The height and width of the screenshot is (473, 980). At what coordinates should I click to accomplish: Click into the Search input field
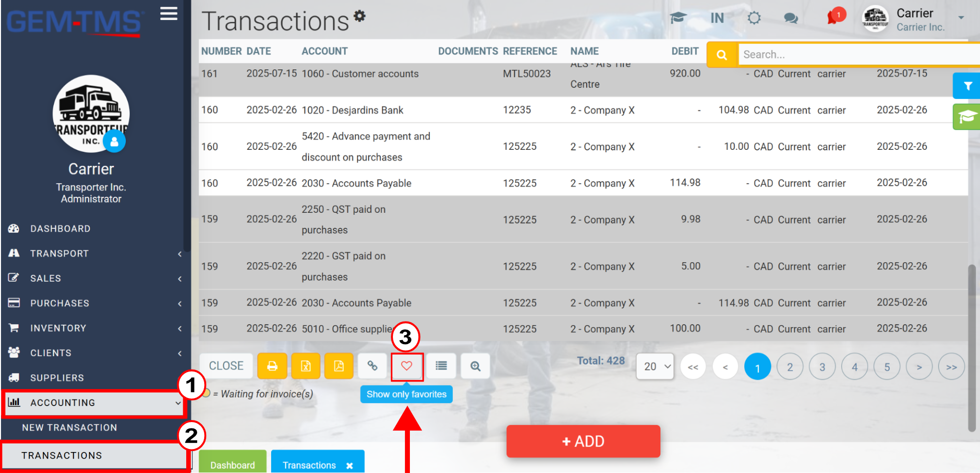(859, 54)
